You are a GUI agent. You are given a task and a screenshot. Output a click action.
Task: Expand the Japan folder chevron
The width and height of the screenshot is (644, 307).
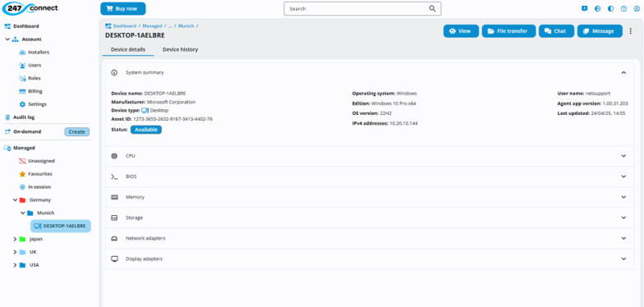pyautogui.click(x=15, y=240)
